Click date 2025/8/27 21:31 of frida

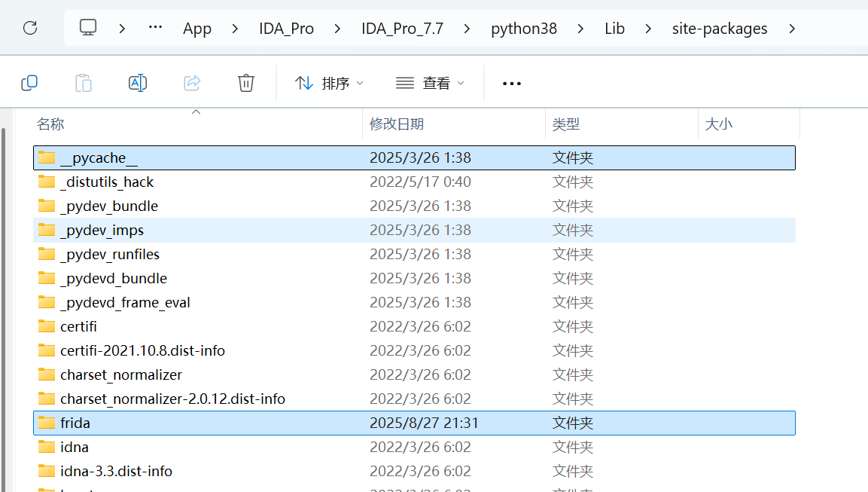pyautogui.click(x=424, y=423)
